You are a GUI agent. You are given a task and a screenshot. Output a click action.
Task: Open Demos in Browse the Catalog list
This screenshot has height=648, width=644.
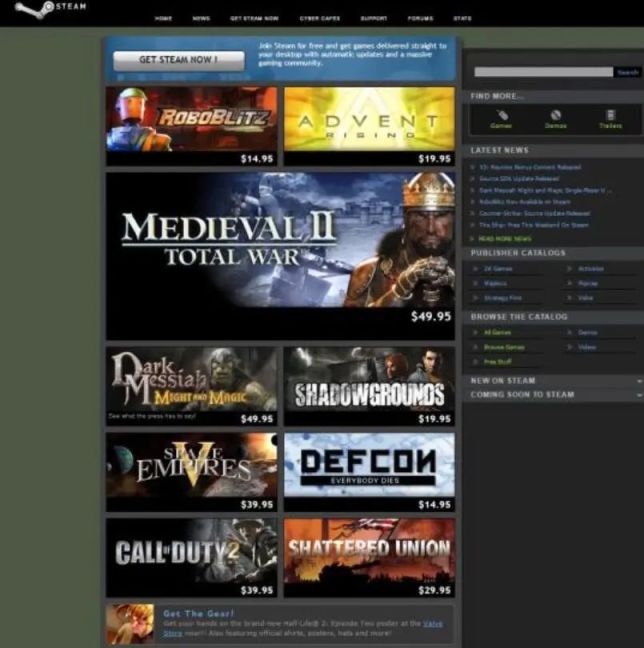587,332
